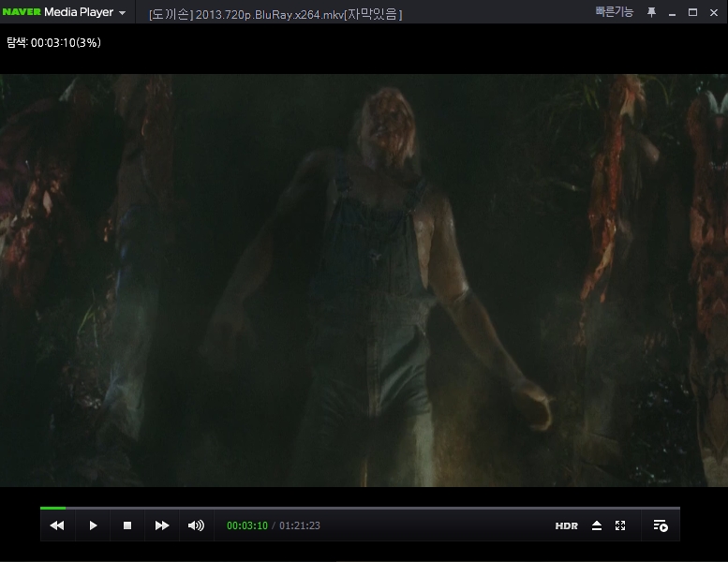Toggle HDR mode

point(566,526)
